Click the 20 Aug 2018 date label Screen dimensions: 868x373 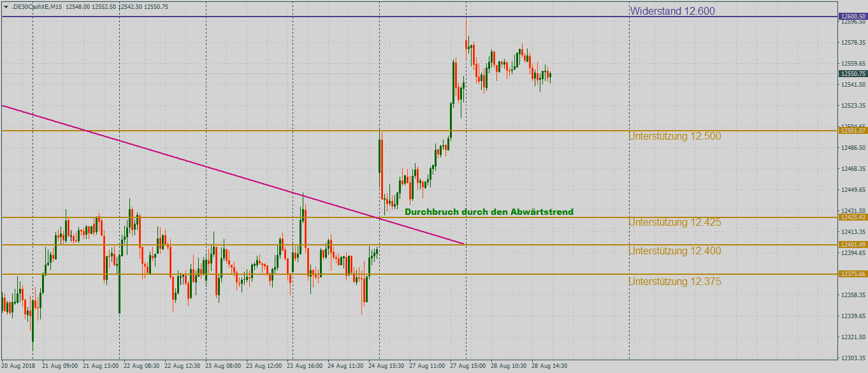point(18,367)
